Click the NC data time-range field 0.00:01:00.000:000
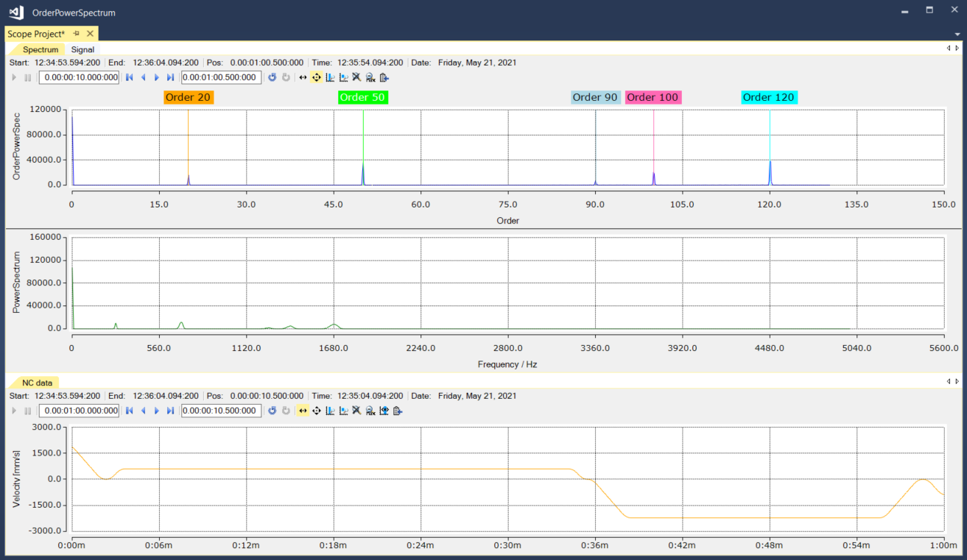 [79, 411]
